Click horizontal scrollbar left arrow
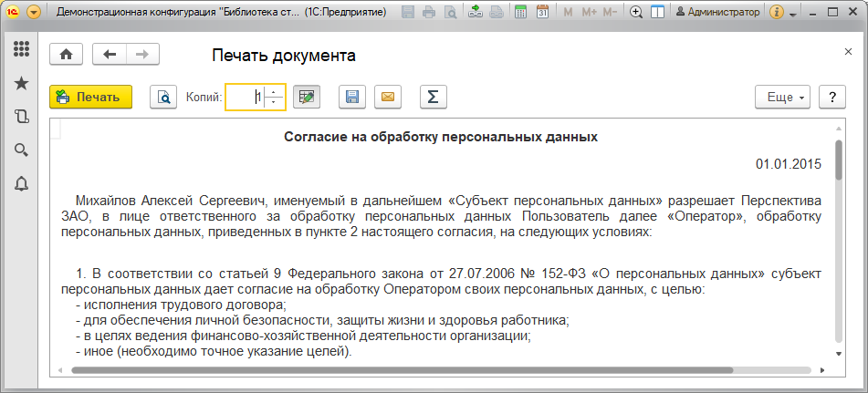Image resolution: width=868 pixels, height=393 pixels. (x=60, y=370)
